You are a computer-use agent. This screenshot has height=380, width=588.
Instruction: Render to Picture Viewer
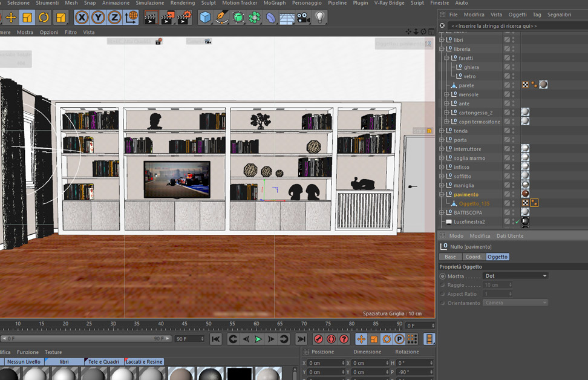pos(167,18)
